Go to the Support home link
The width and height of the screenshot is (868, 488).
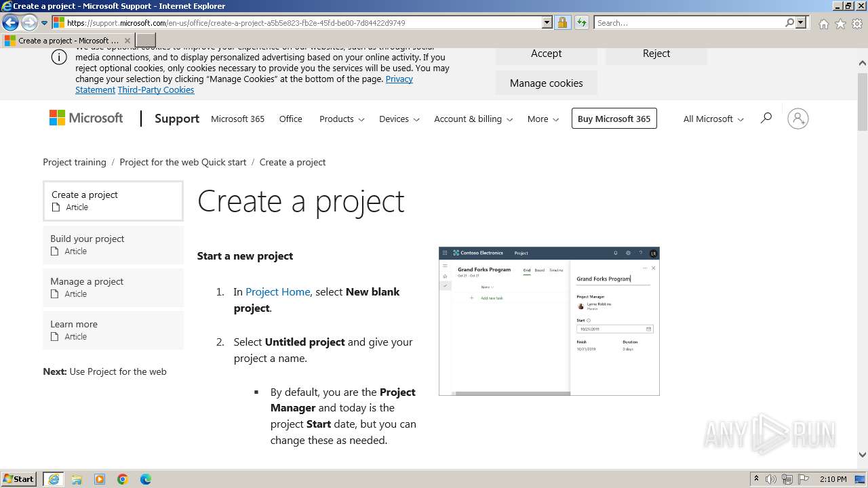click(x=177, y=119)
